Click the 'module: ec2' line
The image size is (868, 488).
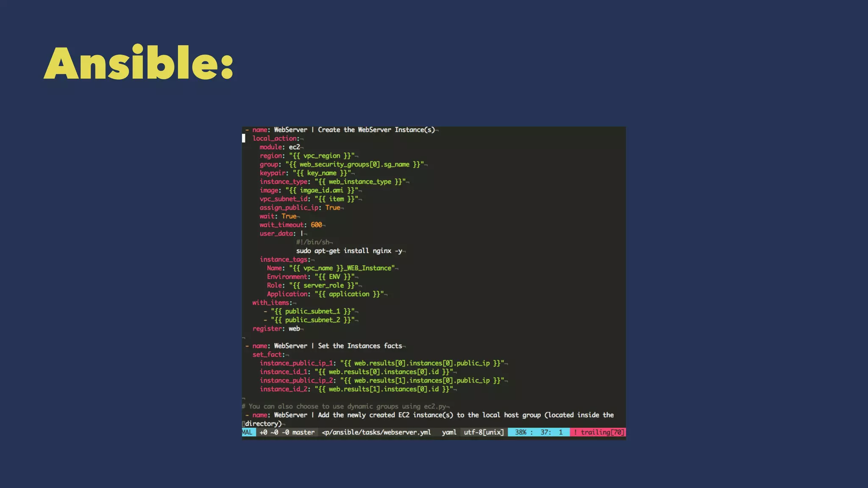click(x=281, y=147)
